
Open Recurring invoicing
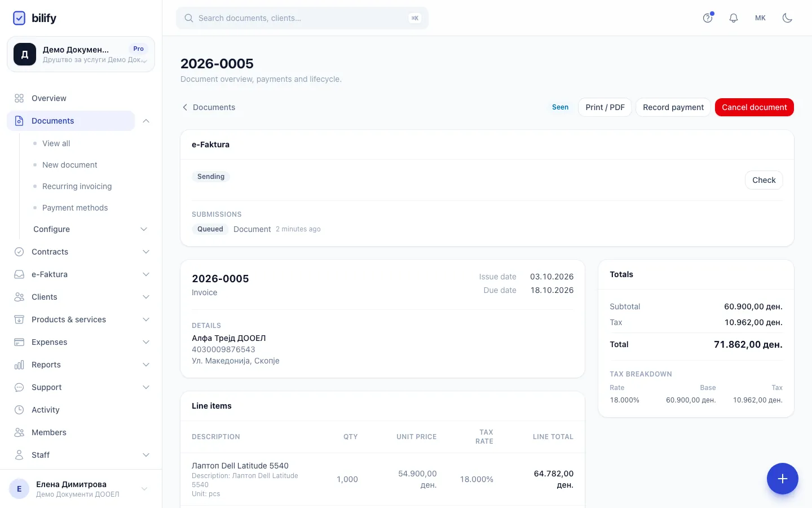(x=77, y=186)
